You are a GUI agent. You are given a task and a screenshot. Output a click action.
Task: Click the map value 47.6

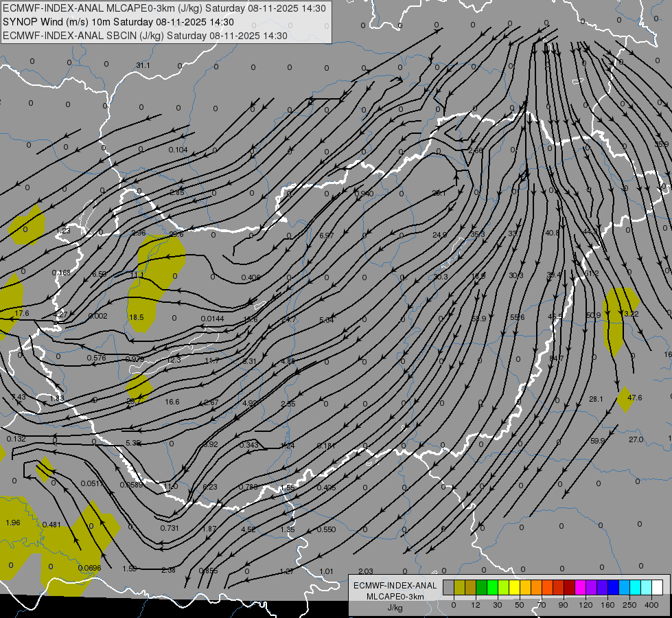click(635, 398)
